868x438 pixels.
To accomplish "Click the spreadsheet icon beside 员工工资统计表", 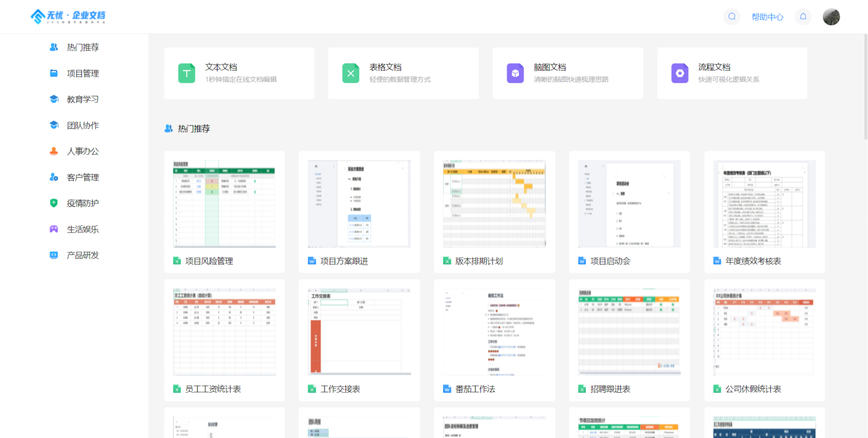I will [x=177, y=389].
